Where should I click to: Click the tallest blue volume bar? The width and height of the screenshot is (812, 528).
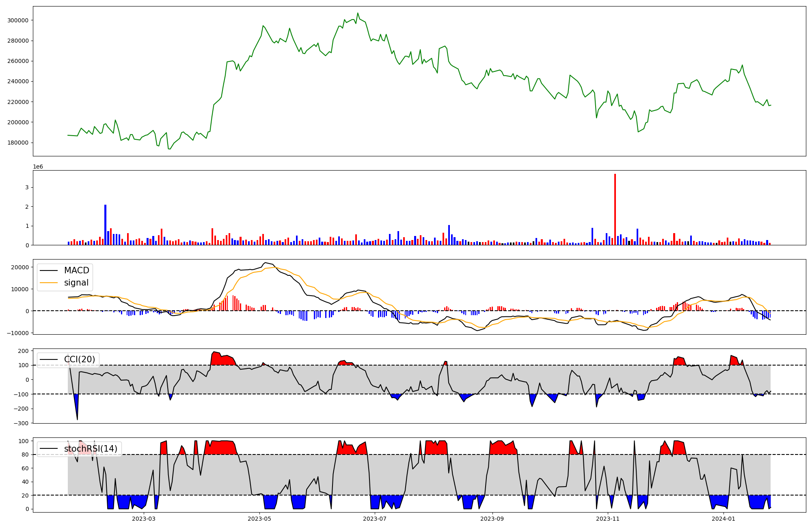pyautogui.click(x=106, y=225)
